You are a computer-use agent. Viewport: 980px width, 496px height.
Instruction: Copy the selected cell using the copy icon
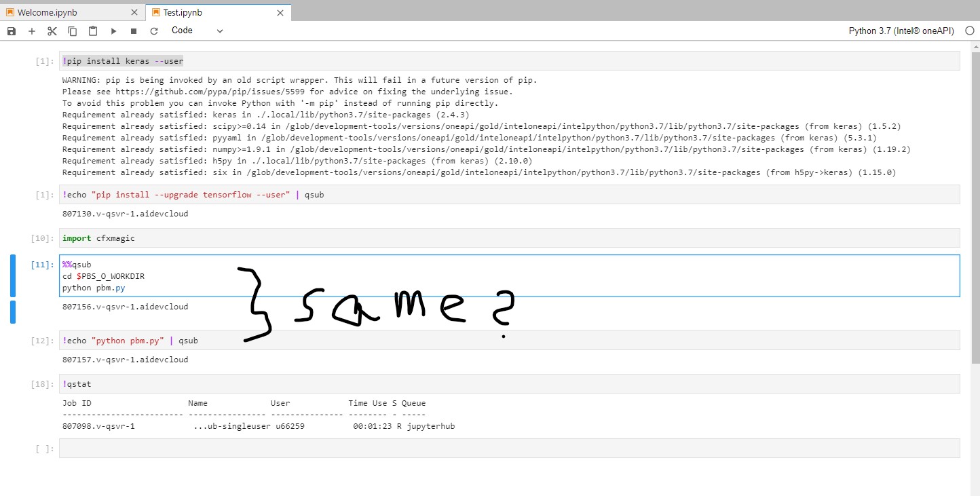pyautogui.click(x=72, y=31)
